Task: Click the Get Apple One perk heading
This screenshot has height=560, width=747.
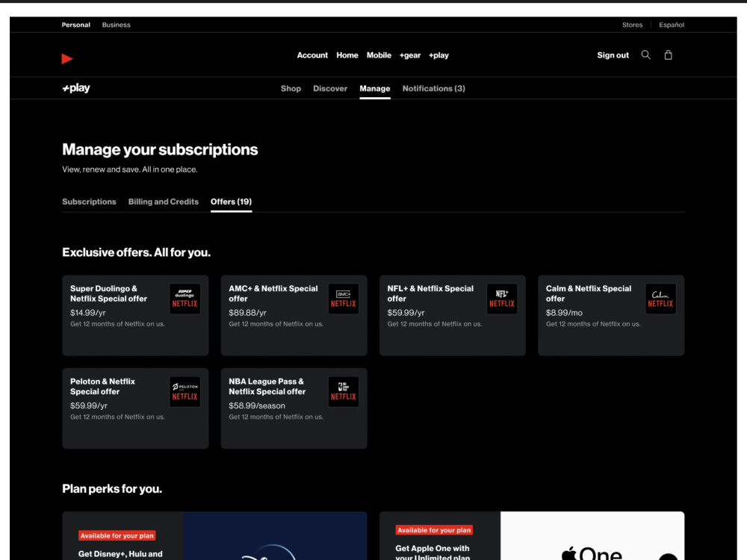Action: click(x=433, y=553)
